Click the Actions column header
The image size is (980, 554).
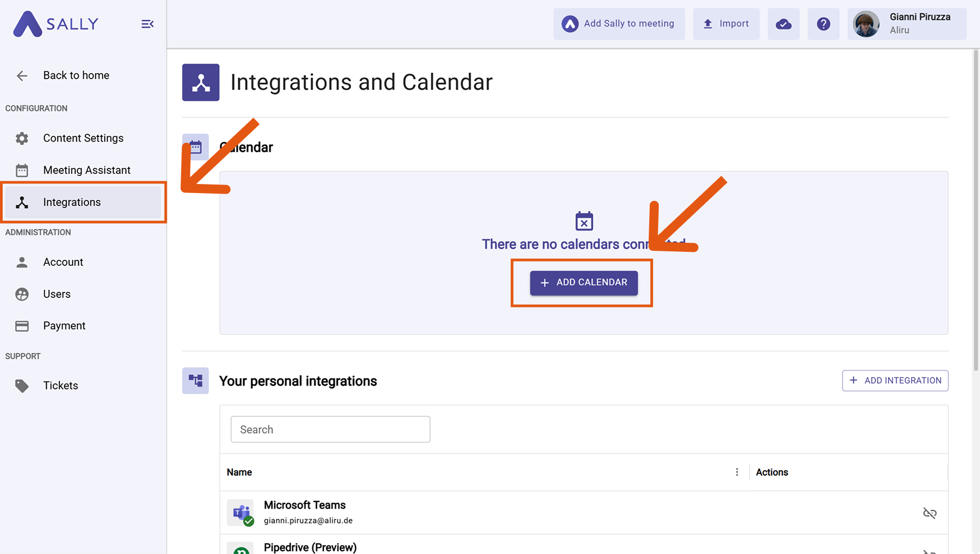point(772,472)
